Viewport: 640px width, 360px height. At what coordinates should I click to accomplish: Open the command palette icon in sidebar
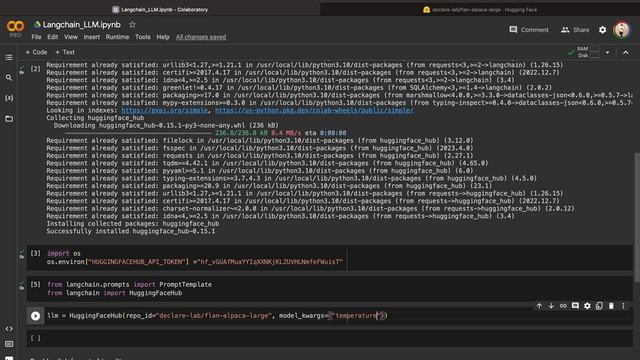click(x=9, y=344)
